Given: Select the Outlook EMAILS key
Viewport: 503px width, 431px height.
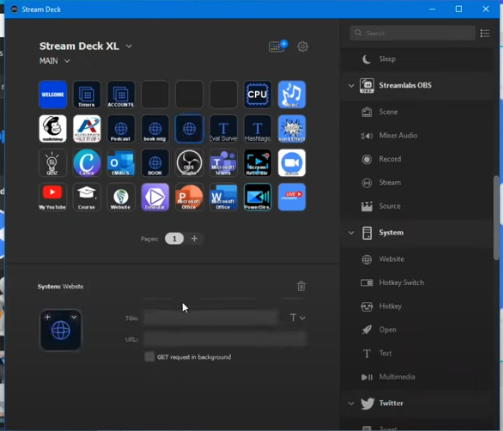Looking at the screenshot, I should 121,163.
